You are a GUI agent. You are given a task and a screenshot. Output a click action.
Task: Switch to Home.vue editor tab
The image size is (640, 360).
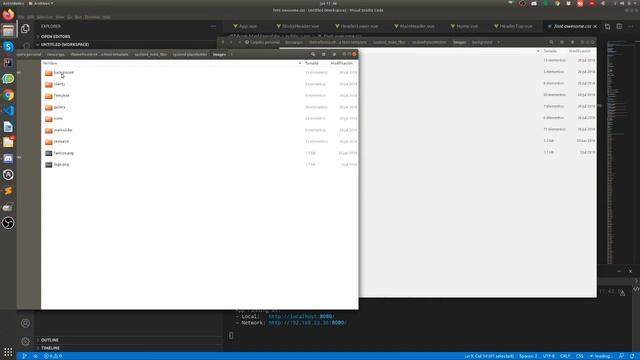pyautogui.click(x=464, y=26)
